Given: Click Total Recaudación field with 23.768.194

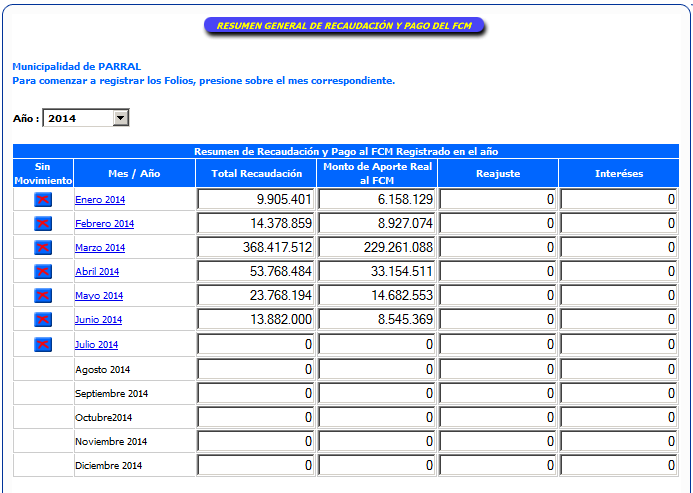Looking at the screenshot, I should 255,295.
